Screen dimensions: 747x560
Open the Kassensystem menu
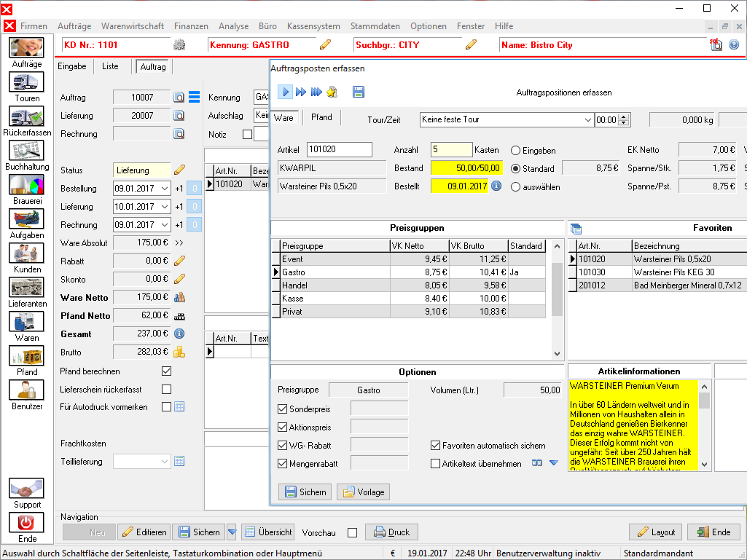coord(313,26)
